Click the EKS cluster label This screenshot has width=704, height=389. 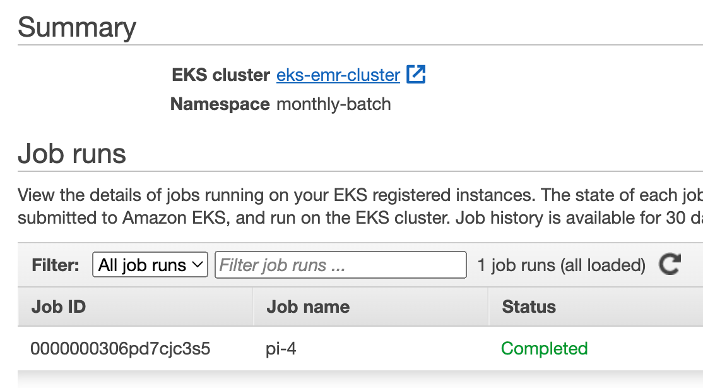click(221, 75)
